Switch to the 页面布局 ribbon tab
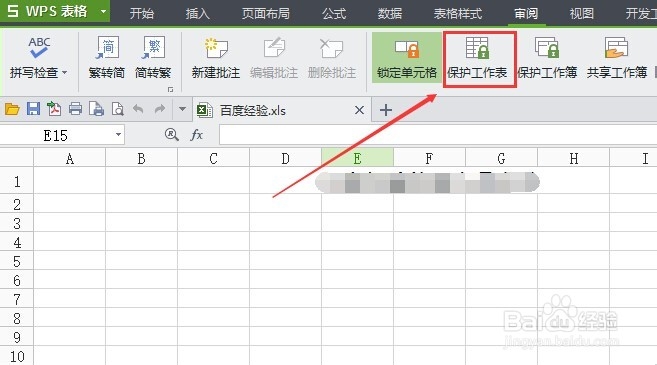657x365 pixels. click(x=266, y=13)
